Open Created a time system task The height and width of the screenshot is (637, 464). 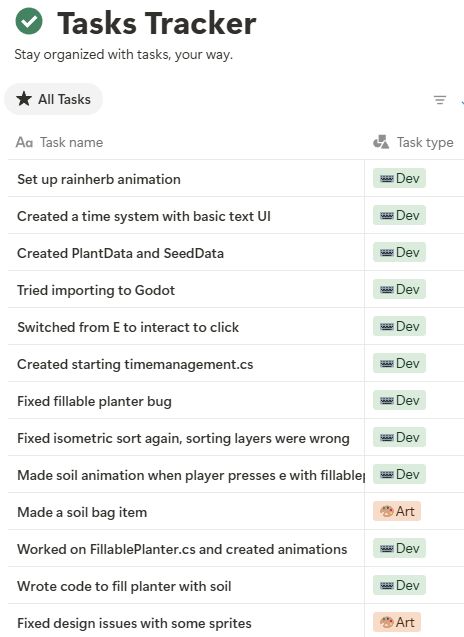144,216
